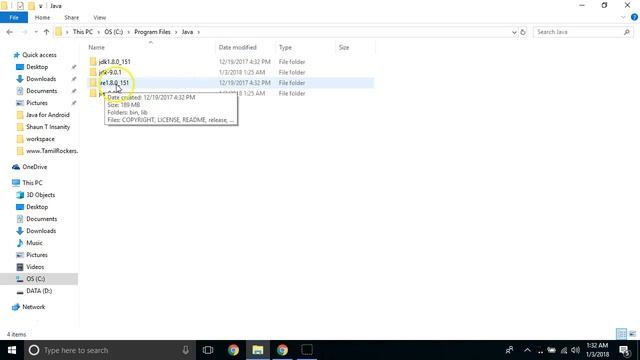Open the Windows Start menu
The height and width of the screenshot is (360, 640).
[x=12, y=350]
